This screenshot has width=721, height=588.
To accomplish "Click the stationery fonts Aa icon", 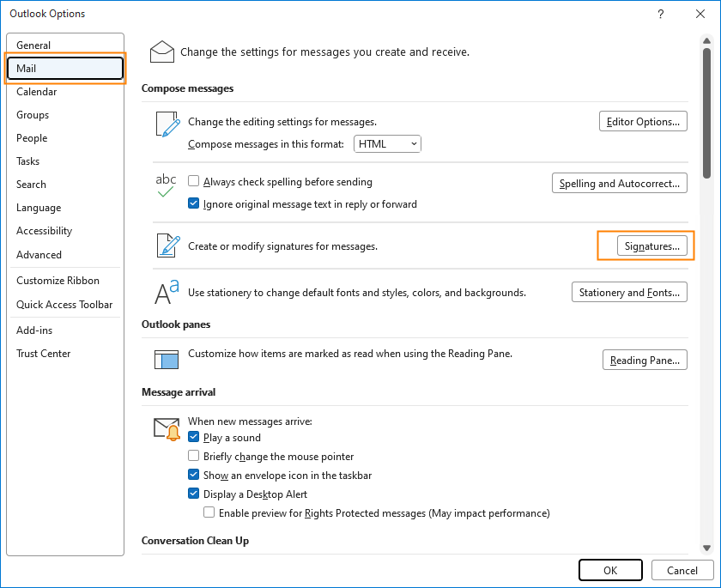I will [167, 293].
